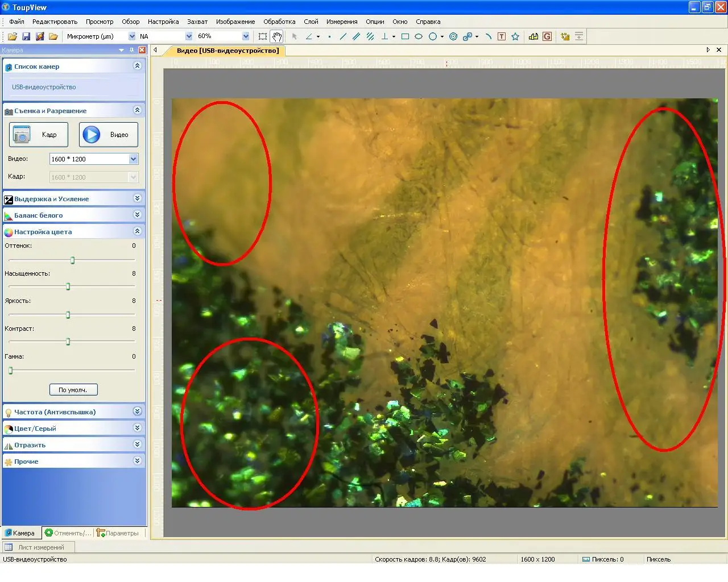Select the arrow pointer tool
The height and width of the screenshot is (582, 728).
295,36
